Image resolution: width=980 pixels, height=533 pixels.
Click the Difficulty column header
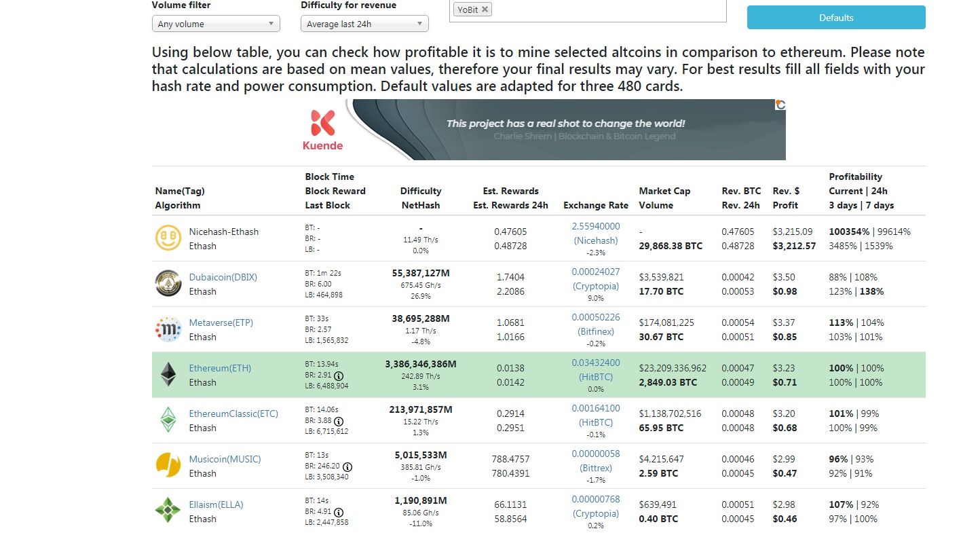pos(421,191)
